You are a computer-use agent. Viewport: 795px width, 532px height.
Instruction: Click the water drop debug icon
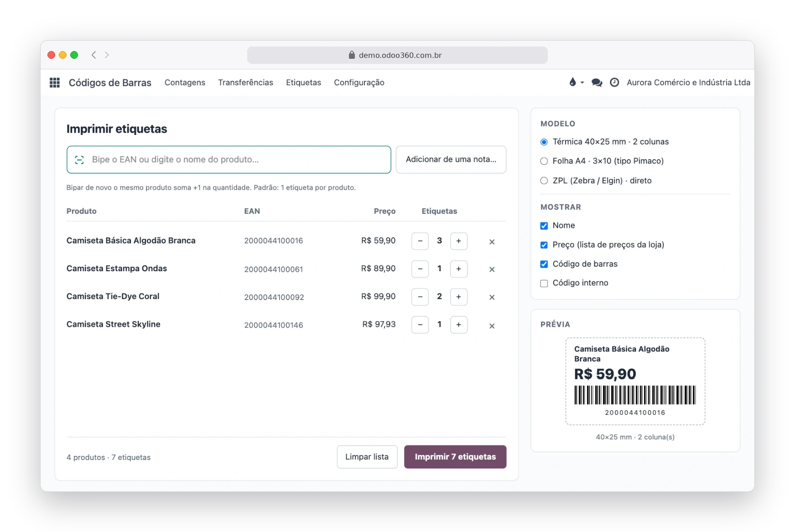click(572, 82)
